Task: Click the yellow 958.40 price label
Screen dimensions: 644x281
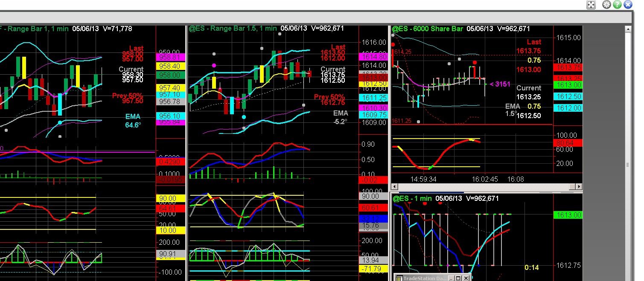Action: coord(171,66)
